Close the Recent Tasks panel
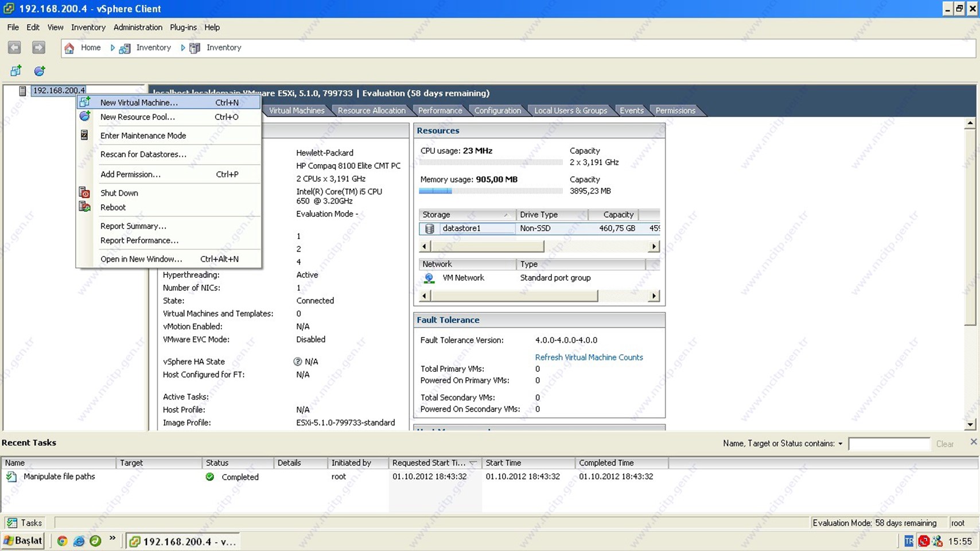The width and height of the screenshot is (980, 551). pyautogui.click(x=973, y=441)
